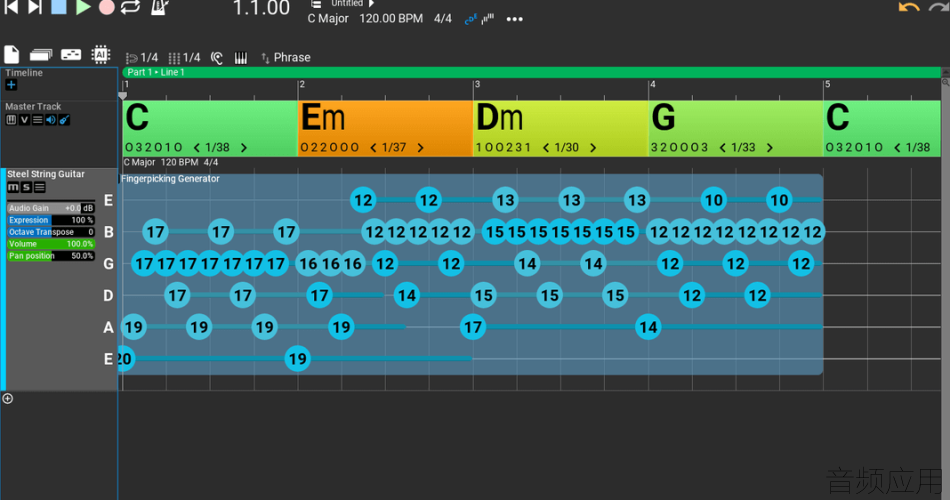Select the G chord block
Screen dimensions: 950x500
[x=736, y=128]
